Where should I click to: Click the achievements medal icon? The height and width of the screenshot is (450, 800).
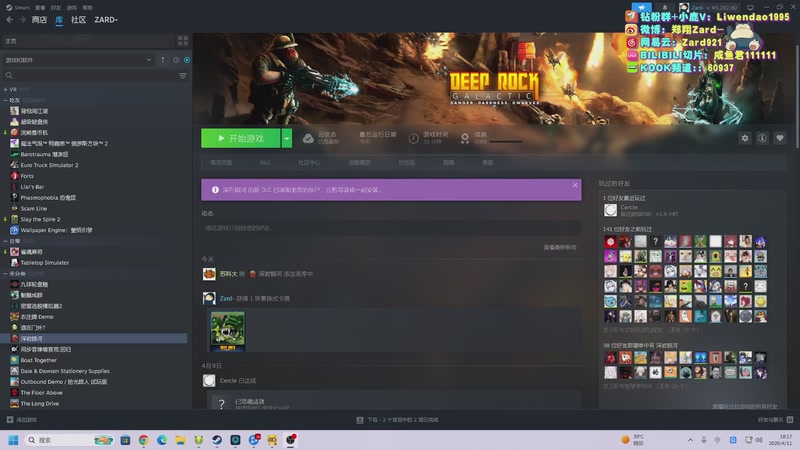point(465,138)
